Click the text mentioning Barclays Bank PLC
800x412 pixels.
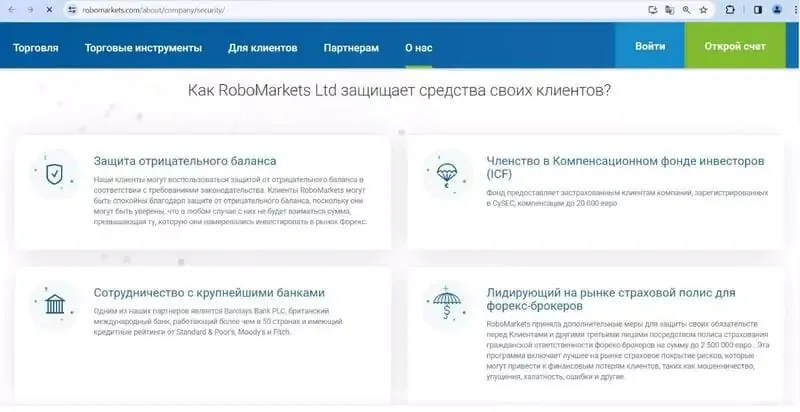(x=218, y=321)
